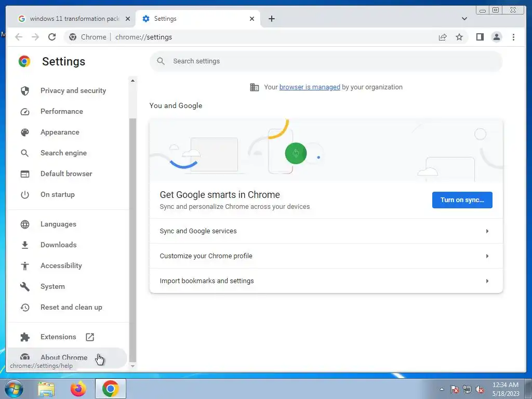Show hidden system tray icons

(442, 389)
